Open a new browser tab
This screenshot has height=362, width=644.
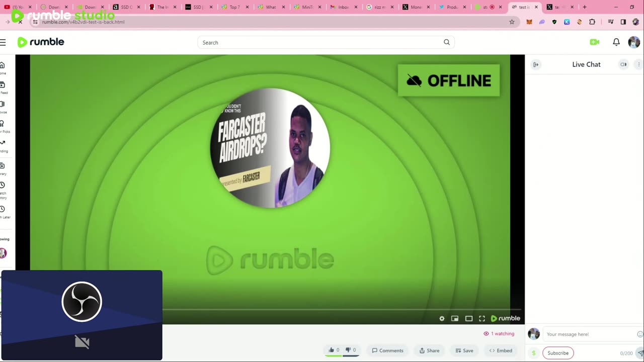coord(584,7)
